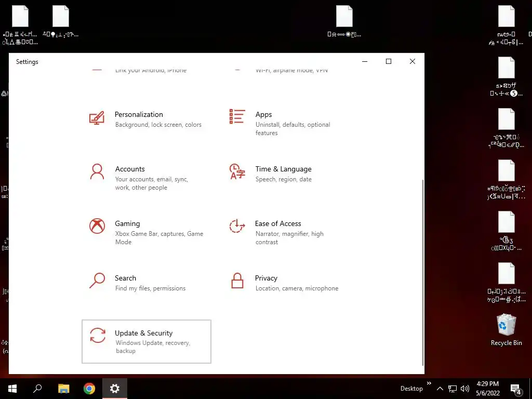532x399 pixels.
Task: Click the Desktop toolbar label
Action: (x=411, y=389)
